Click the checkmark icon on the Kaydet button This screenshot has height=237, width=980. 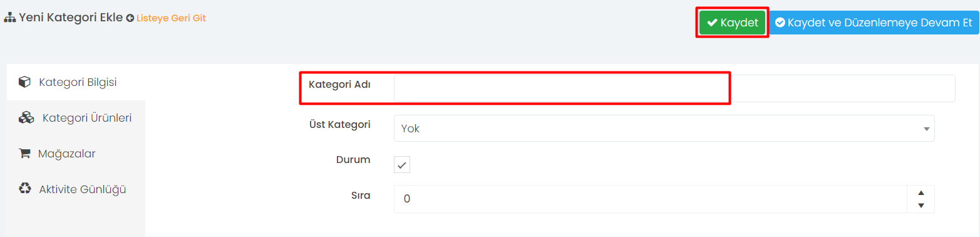point(712,23)
